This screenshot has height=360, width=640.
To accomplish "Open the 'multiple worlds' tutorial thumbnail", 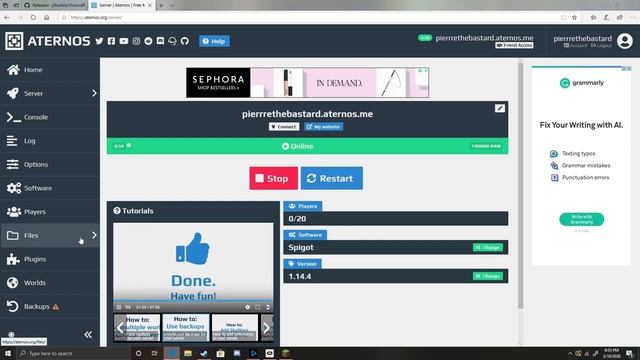I will [x=137, y=327].
